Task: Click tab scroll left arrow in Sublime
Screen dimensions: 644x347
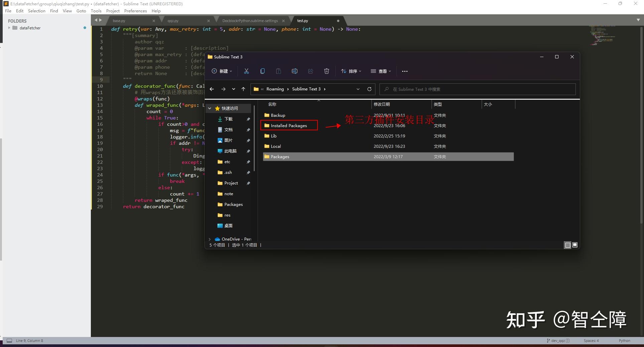Action: 96,20
